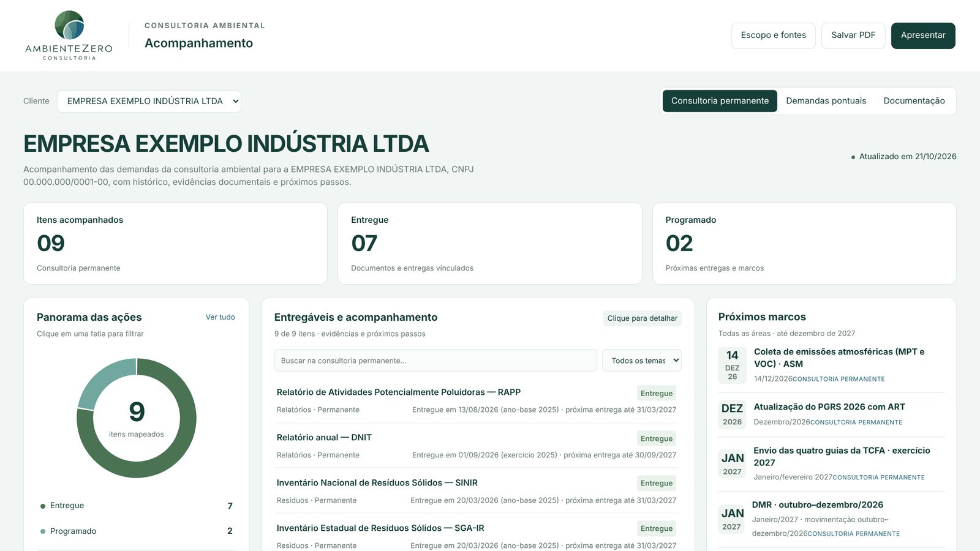Image resolution: width=980 pixels, height=551 pixels.
Task: Open Escopo e fontes
Action: pyautogui.click(x=773, y=36)
